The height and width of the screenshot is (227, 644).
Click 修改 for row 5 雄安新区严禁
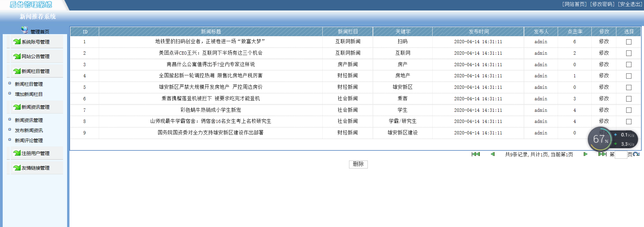(x=604, y=87)
